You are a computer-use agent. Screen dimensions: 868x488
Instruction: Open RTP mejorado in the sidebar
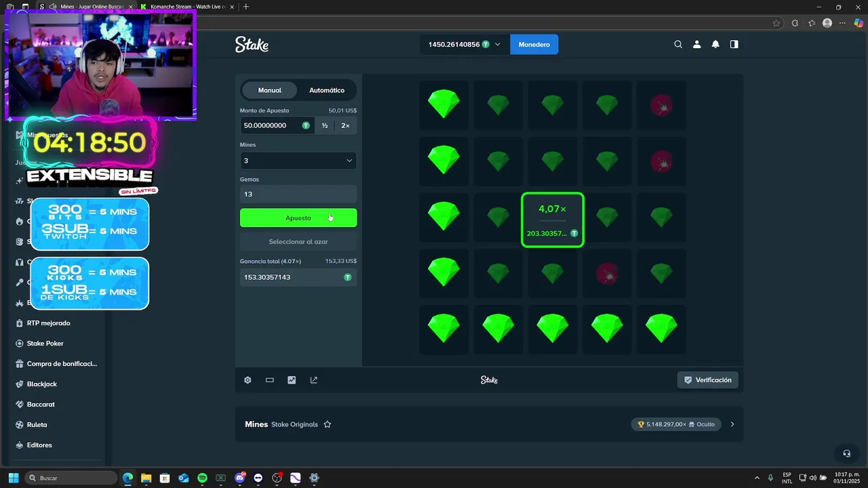(48, 323)
